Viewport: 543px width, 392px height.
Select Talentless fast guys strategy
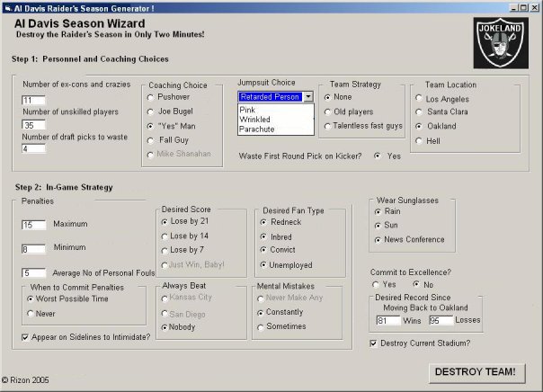327,126
